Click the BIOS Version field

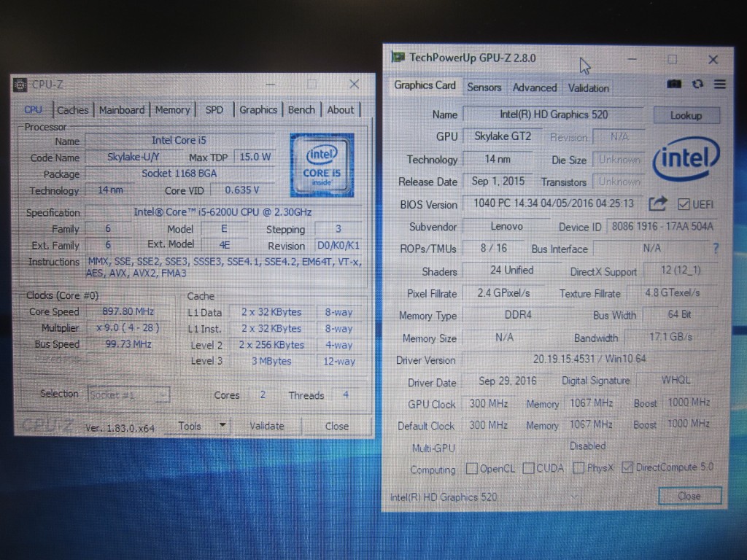pyautogui.click(x=553, y=203)
